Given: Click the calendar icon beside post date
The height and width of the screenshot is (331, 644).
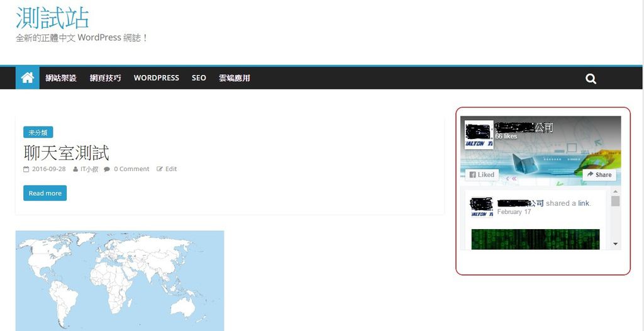Looking at the screenshot, I should pyautogui.click(x=26, y=169).
